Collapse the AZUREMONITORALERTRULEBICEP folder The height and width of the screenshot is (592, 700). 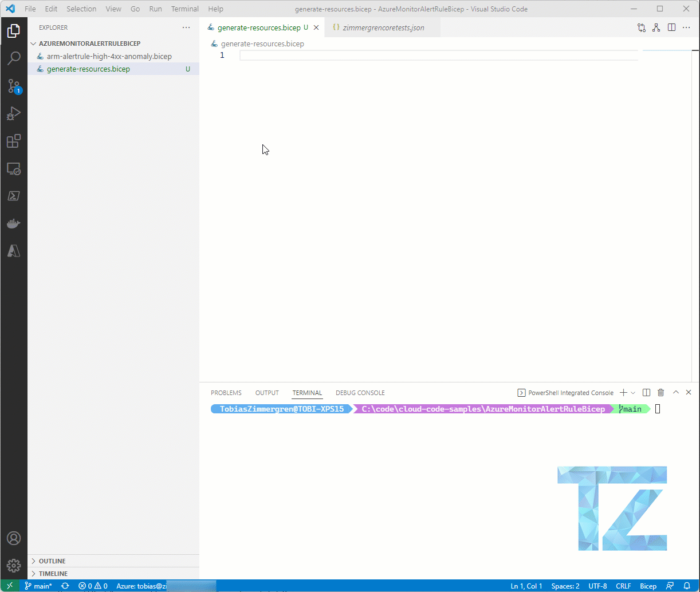[33, 43]
